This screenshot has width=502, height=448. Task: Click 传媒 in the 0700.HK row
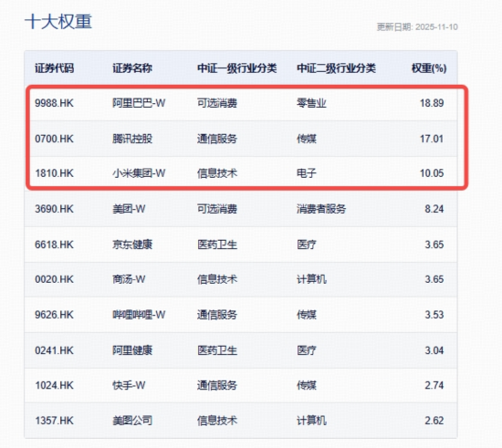307,139
